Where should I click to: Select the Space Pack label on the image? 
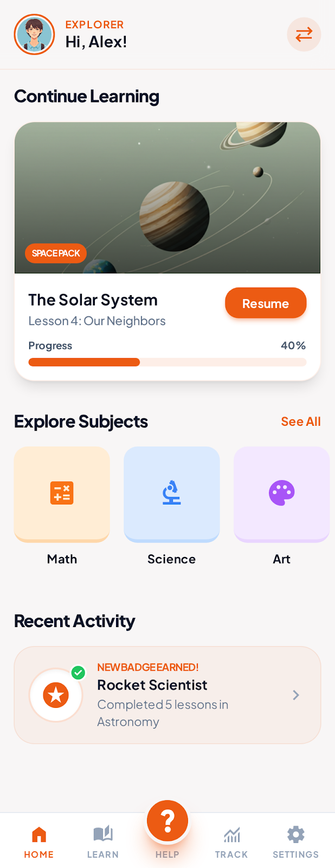55,253
